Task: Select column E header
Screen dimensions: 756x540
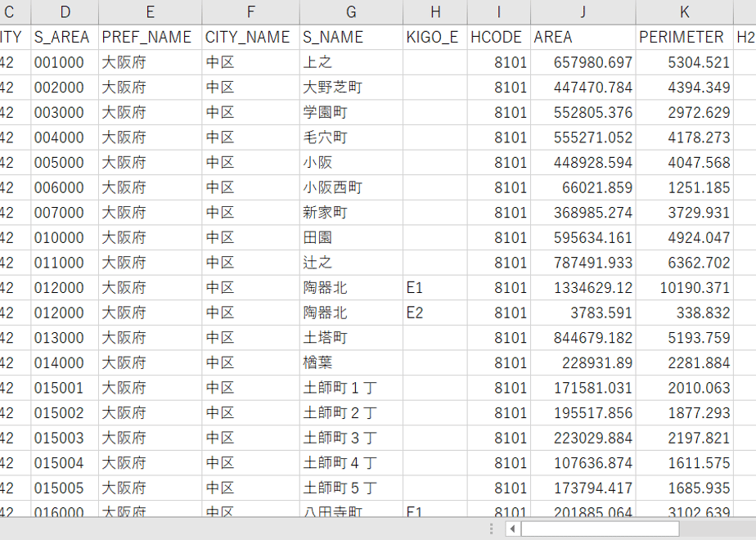Action: click(150, 12)
